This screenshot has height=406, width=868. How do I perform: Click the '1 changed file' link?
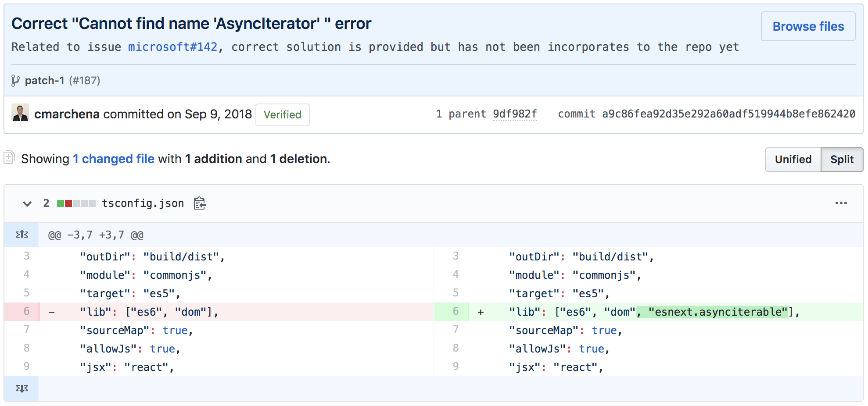114,159
